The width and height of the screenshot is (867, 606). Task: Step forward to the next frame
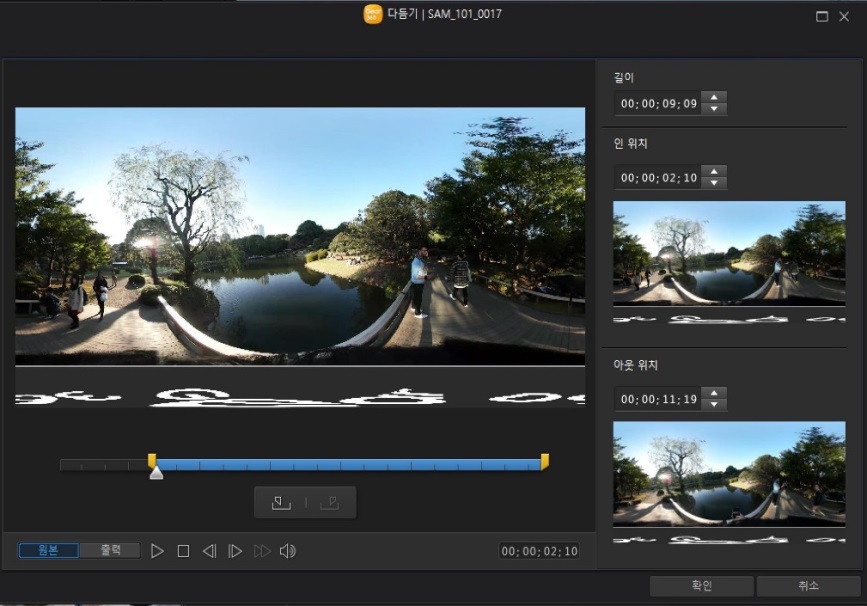point(235,551)
